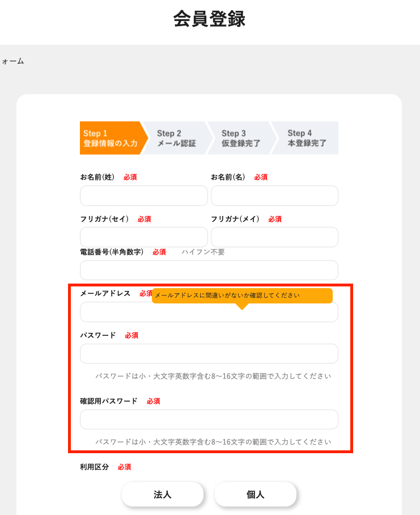This screenshot has width=420, height=515.
Task: Click the 電話番号(半角数字) label
Action: coord(112,252)
